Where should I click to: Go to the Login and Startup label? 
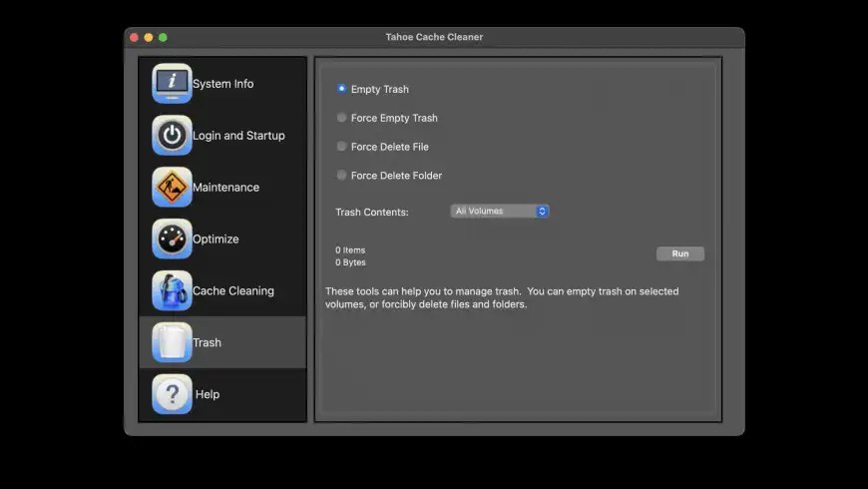238,136
